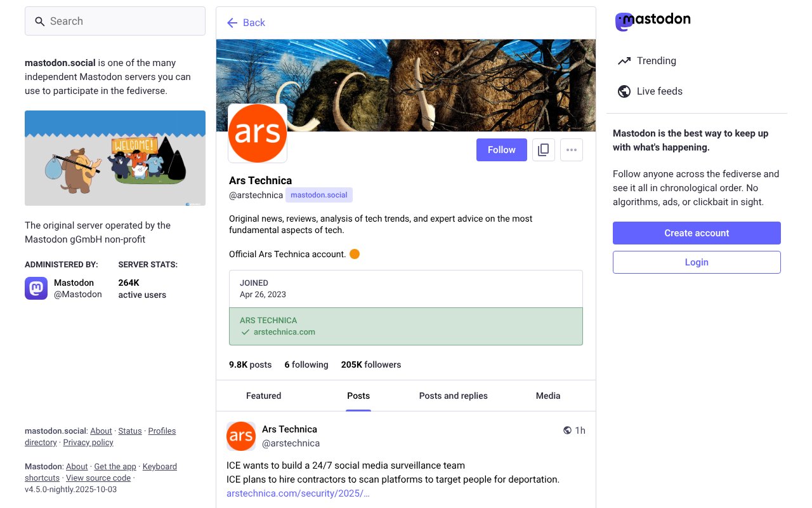Open the verified arstechnica.com link
The image size is (812, 508).
coord(284,331)
